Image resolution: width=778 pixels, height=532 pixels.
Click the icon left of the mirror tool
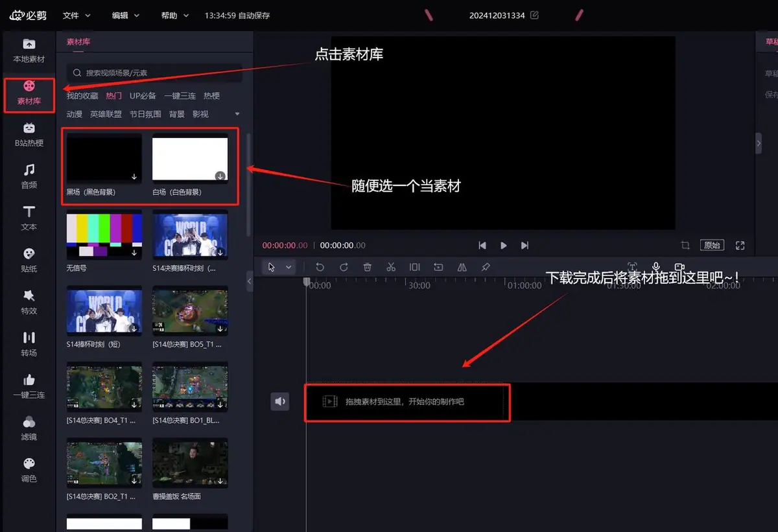pos(438,267)
